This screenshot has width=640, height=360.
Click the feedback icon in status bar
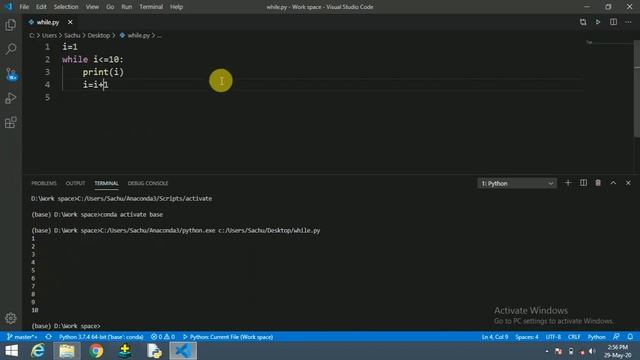point(616,337)
